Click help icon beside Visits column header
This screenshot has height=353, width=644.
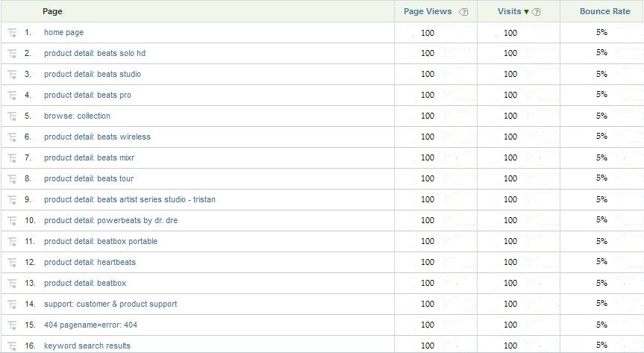pos(537,12)
